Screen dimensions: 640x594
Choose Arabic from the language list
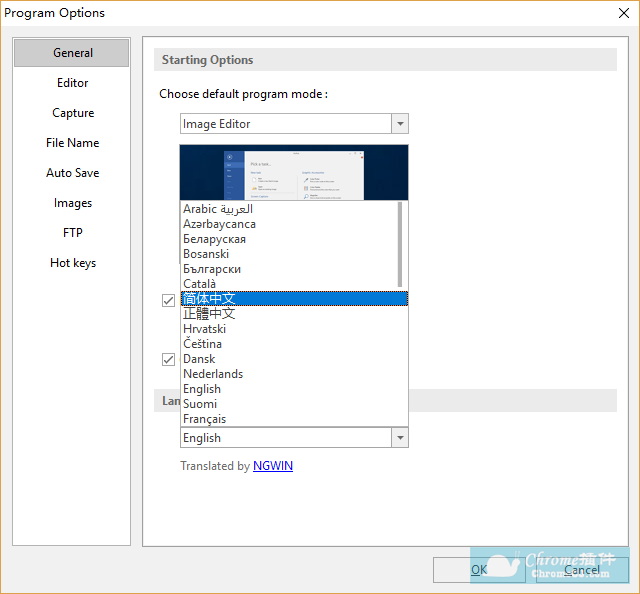(x=289, y=209)
